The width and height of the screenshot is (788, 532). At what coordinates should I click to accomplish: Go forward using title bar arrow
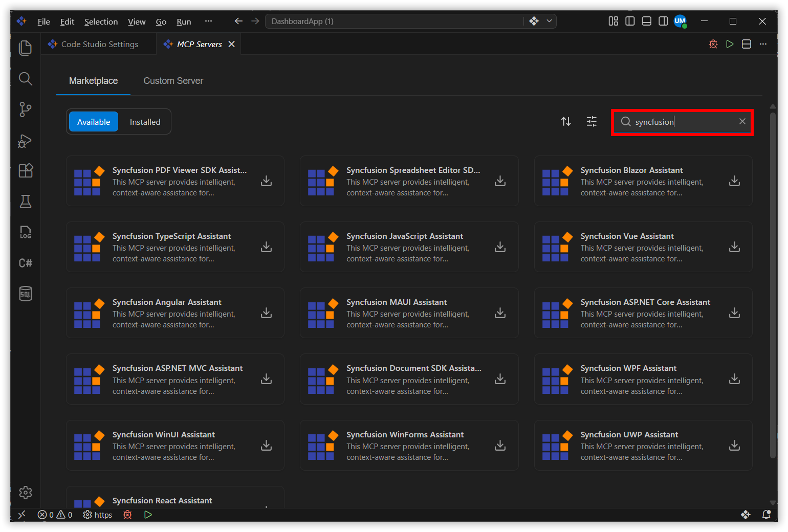pos(255,21)
